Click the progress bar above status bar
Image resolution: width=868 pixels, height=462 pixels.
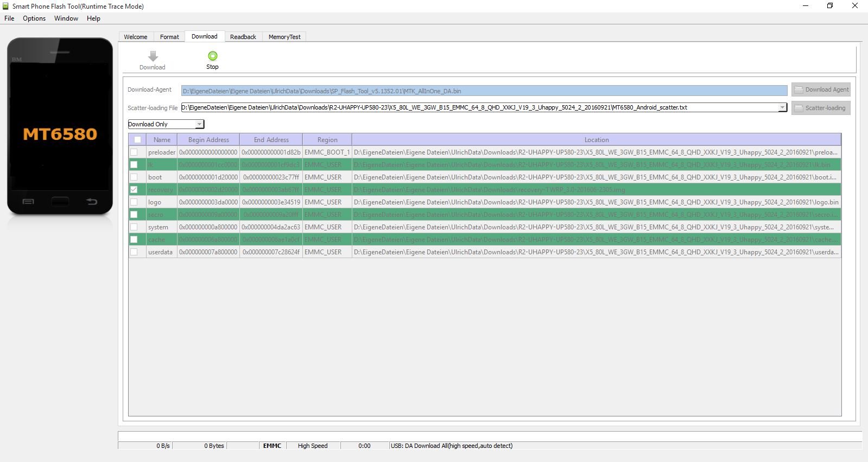click(490, 436)
